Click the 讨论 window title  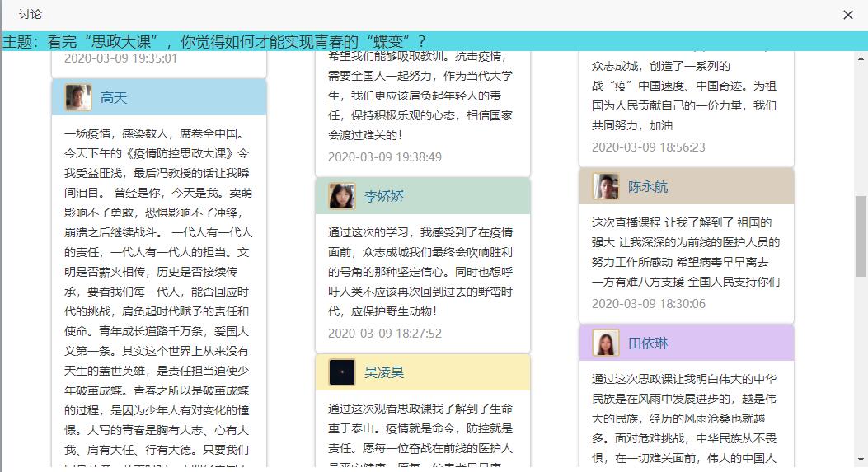point(30,14)
